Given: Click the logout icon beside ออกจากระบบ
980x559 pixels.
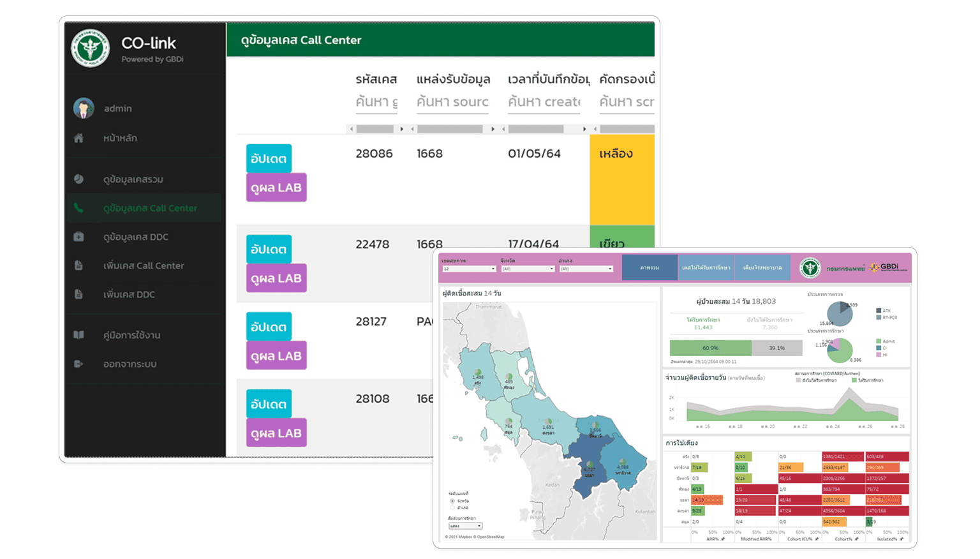Looking at the screenshot, I should coord(78,364).
